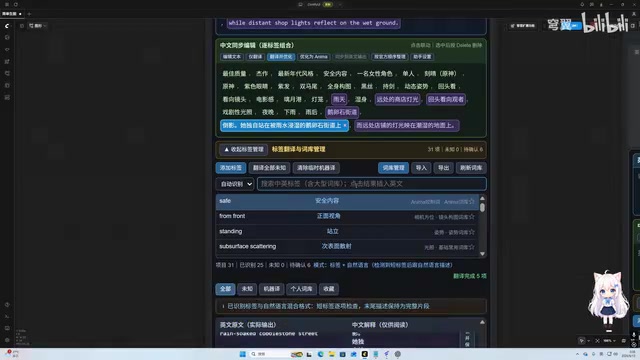The image size is (640, 360).
Task: Click down arrow of tag list scrollbar
Action: tap(482, 254)
